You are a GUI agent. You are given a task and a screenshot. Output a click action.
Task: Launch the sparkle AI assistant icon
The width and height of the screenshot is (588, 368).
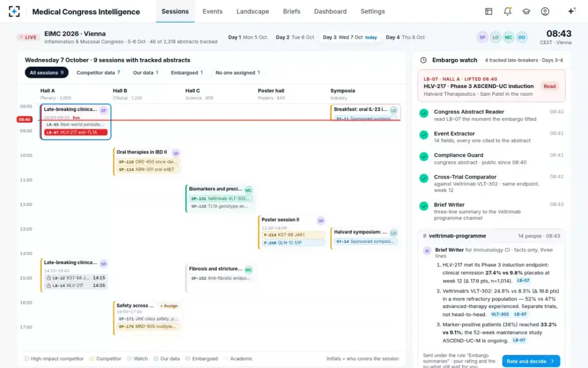571,11
